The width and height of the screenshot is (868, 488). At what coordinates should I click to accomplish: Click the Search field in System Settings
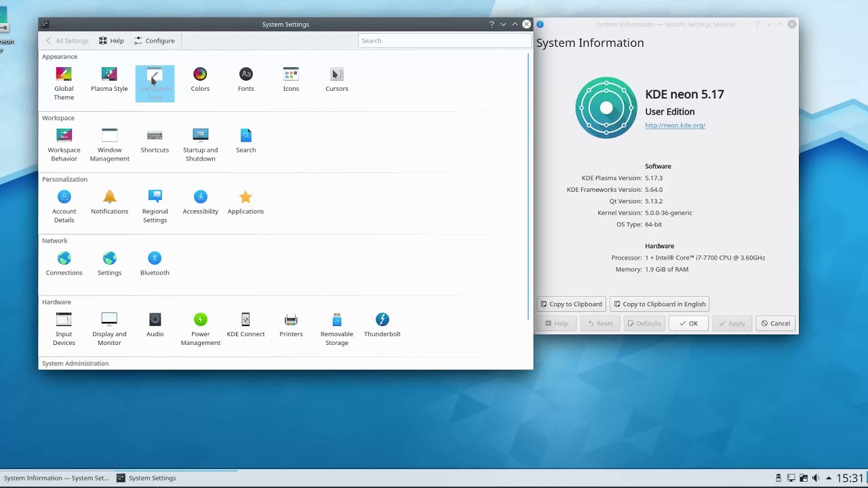pos(444,41)
